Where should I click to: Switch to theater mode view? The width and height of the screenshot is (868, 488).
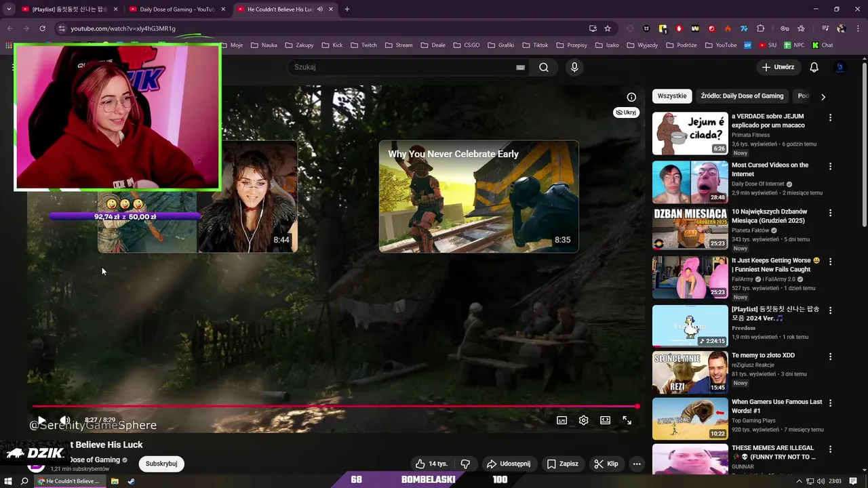(x=606, y=420)
